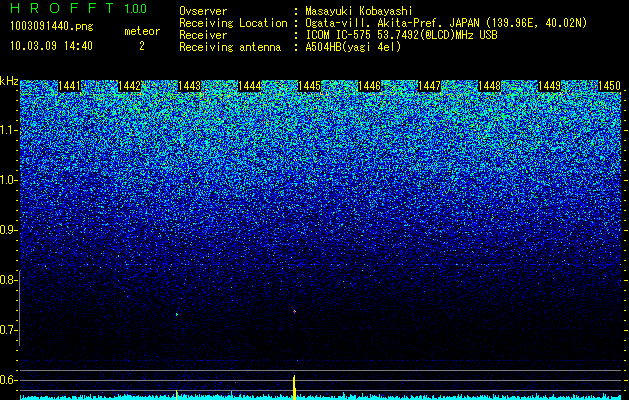Click the Receiving Location label
This screenshot has width=629, height=400.
click(233, 23)
